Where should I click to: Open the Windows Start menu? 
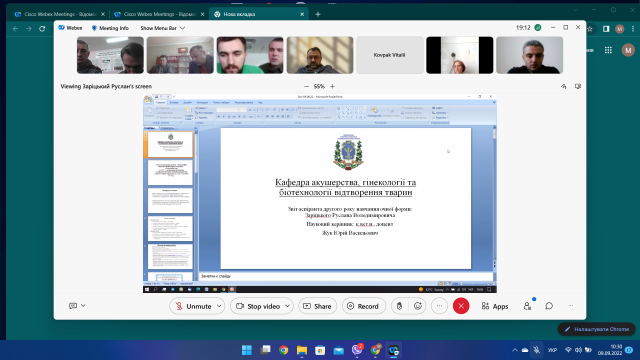tap(247, 350)
